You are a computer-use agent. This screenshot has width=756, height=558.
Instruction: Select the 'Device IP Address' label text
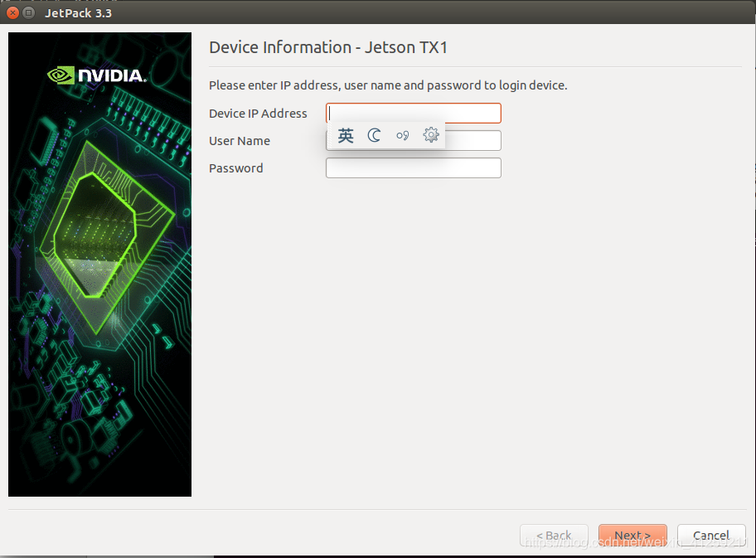[x=258, y=114]
